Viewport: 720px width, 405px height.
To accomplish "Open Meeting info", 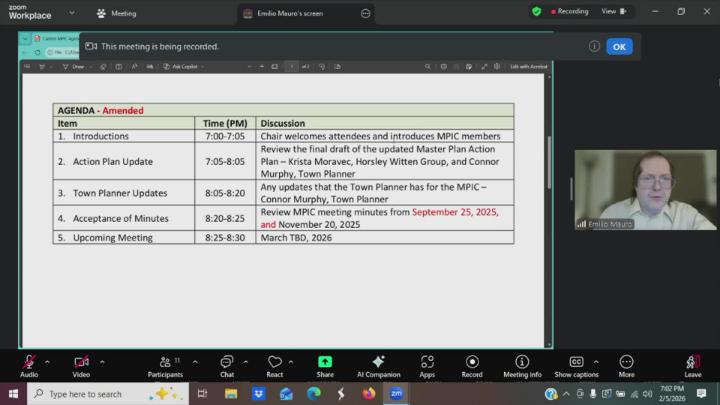I will pyautogui.click(x=522, y=362).
